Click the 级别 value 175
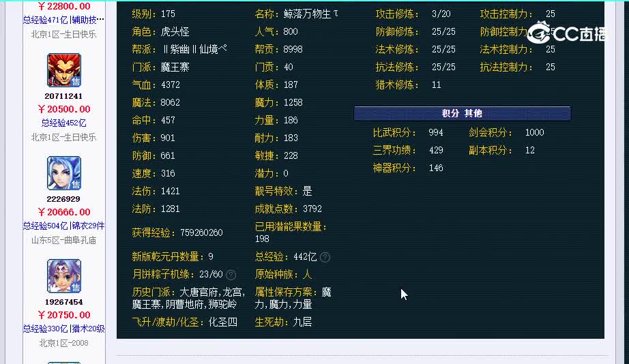Screen dimensions: 629x364 168,14
